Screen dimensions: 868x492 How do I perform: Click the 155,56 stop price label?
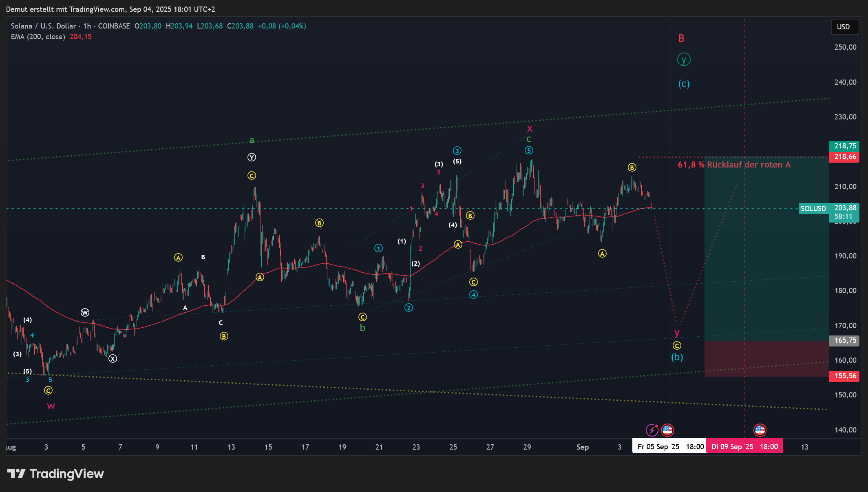point(845,376)
